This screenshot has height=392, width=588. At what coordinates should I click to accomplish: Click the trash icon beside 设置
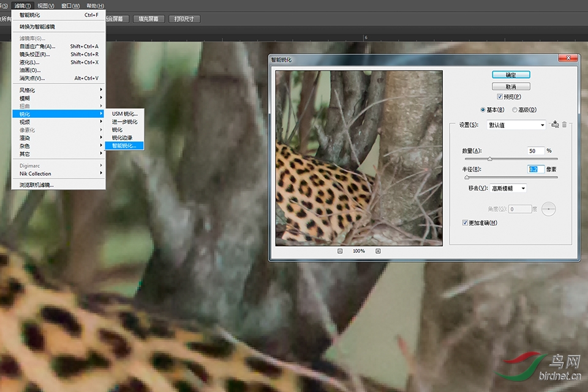tap(564, 124)
